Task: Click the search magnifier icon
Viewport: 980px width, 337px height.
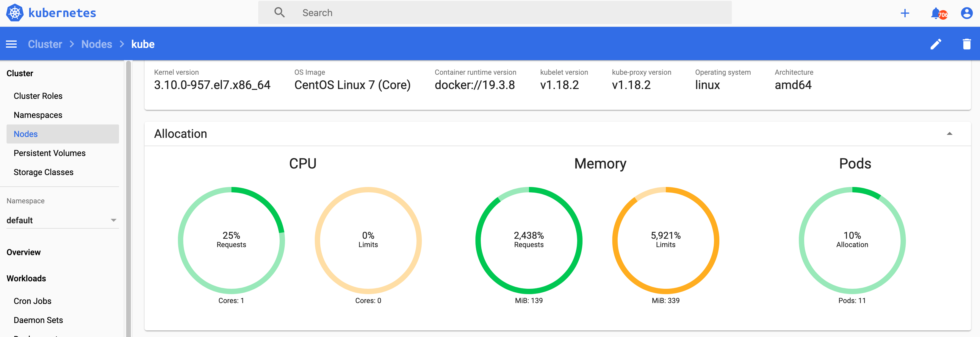Action: pyautogui.click(x=280, y=13)
